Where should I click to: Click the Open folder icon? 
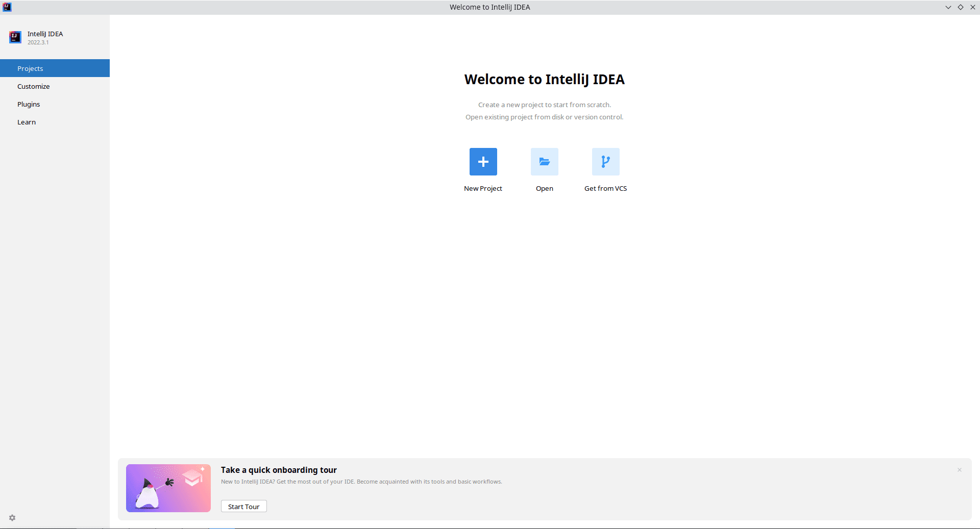[x=544, y=162]
